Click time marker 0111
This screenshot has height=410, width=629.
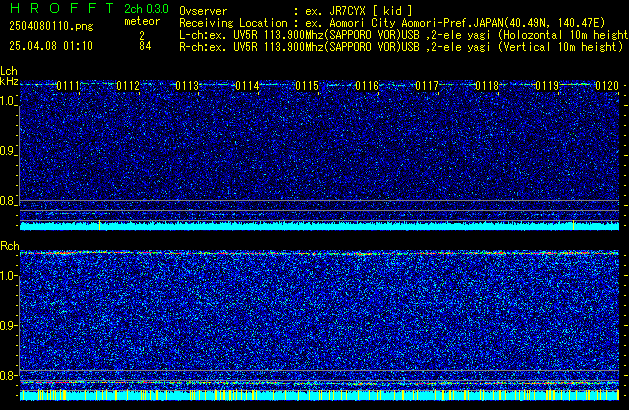(x=68, y=86)
